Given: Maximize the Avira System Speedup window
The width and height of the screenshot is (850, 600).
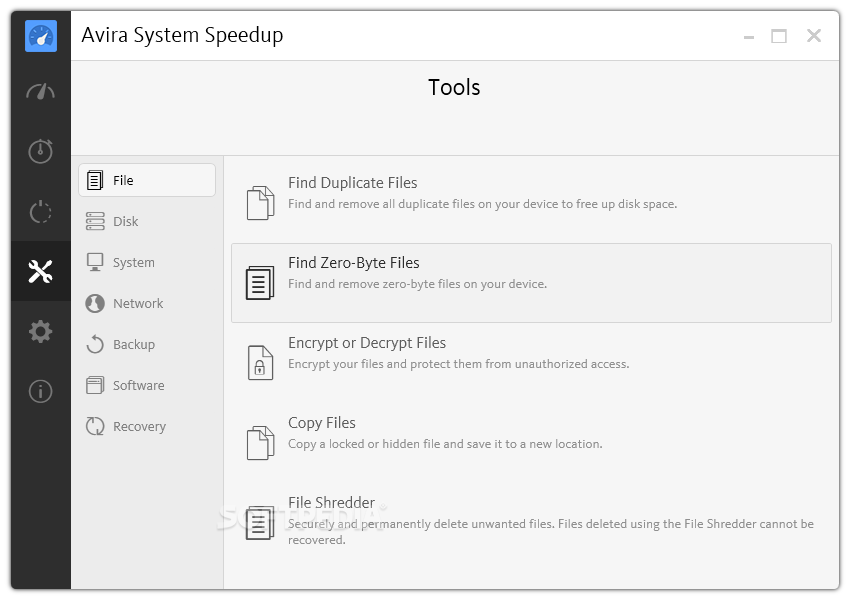Looking at the screenshot, I should click(779, 36).
